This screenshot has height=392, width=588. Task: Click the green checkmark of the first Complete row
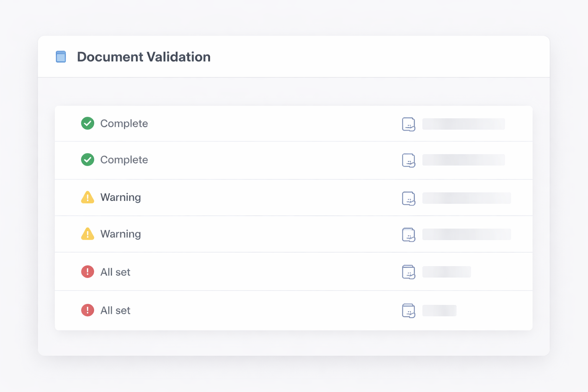(88, 123)
